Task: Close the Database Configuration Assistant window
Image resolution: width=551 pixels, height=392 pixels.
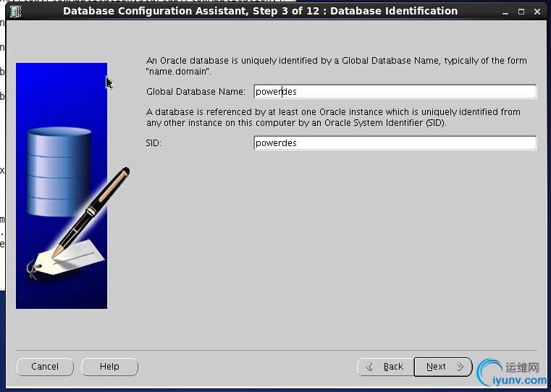Action: point(537,12)
